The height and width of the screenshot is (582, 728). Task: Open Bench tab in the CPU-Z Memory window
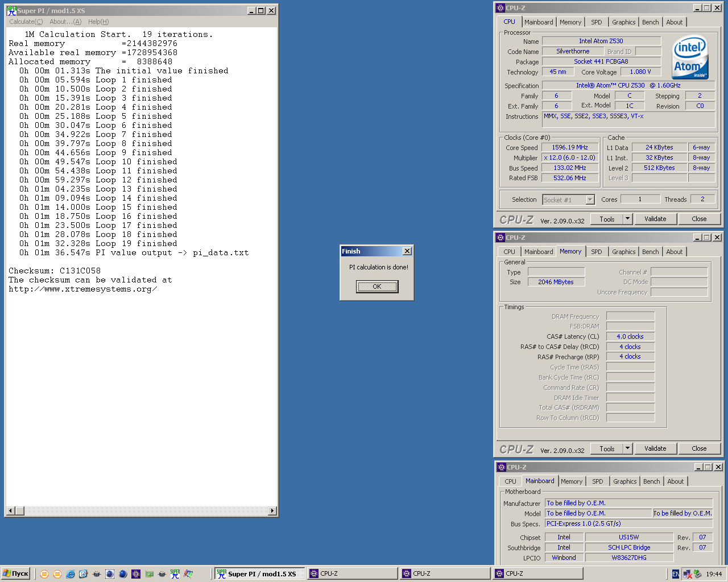point(651,252)
